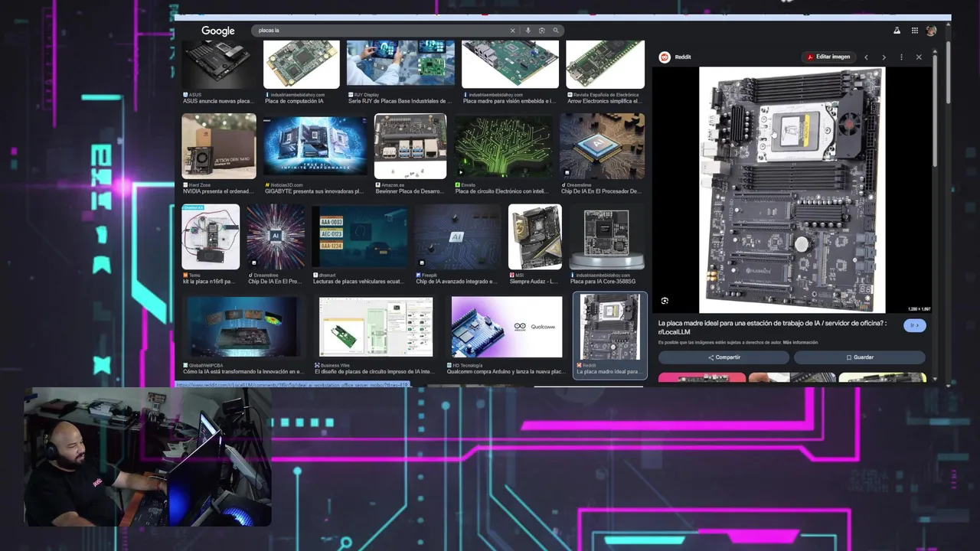Viewport: 980px width, 551px height.
Task: Open first related image under preview
Action: point(702,377)
